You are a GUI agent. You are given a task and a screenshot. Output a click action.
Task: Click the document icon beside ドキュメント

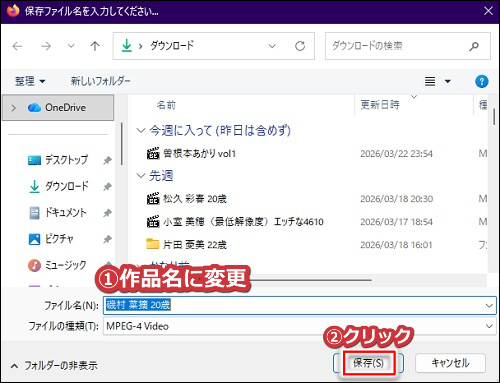coord(34,213)
